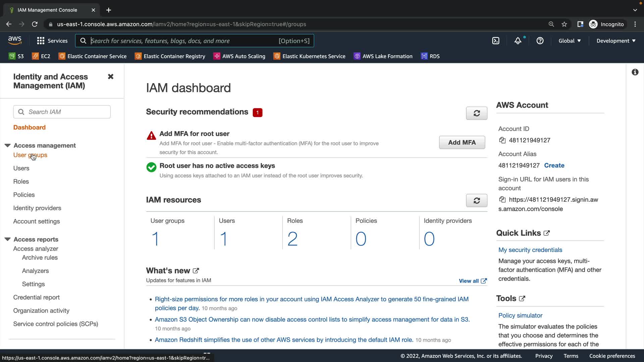Click the Add MFA button
Image resolution: width=644 pixels, height=362 pixels.
click(x=462, y=142)
